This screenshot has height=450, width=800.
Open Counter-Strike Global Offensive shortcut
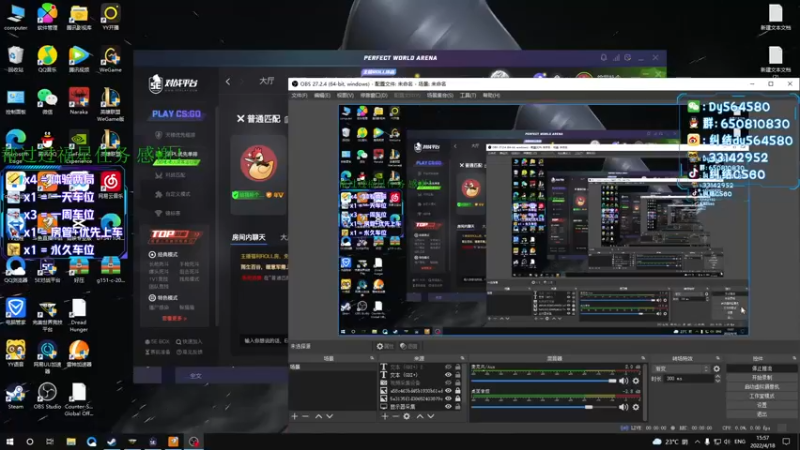(x=79, y=400)
